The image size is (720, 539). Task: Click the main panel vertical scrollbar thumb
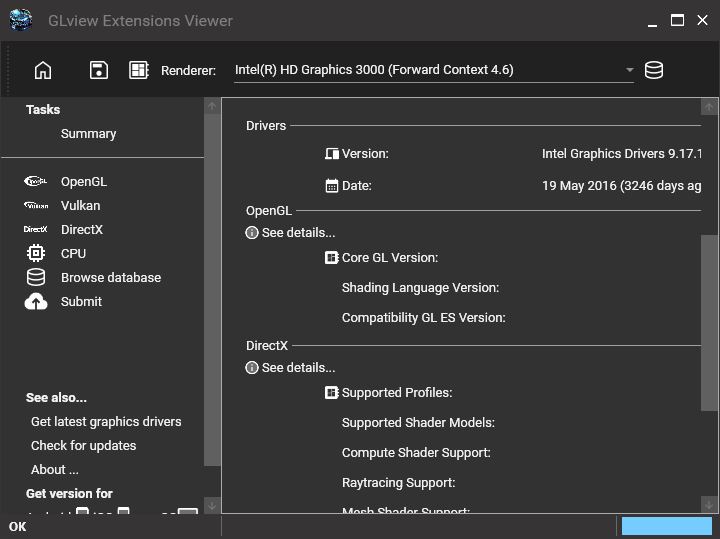[709, 323]
